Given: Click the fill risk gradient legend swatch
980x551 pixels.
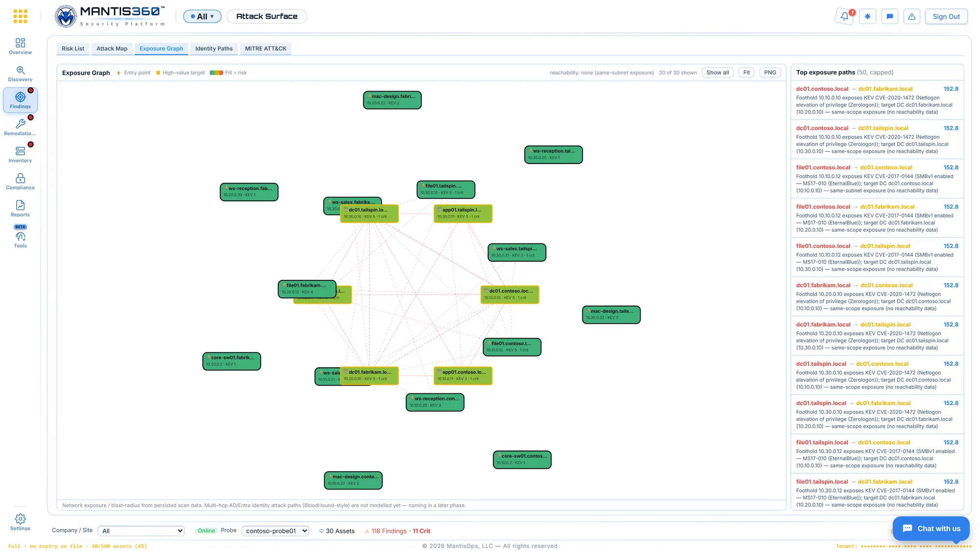Looking at the screenshot, I should point(216,73).
